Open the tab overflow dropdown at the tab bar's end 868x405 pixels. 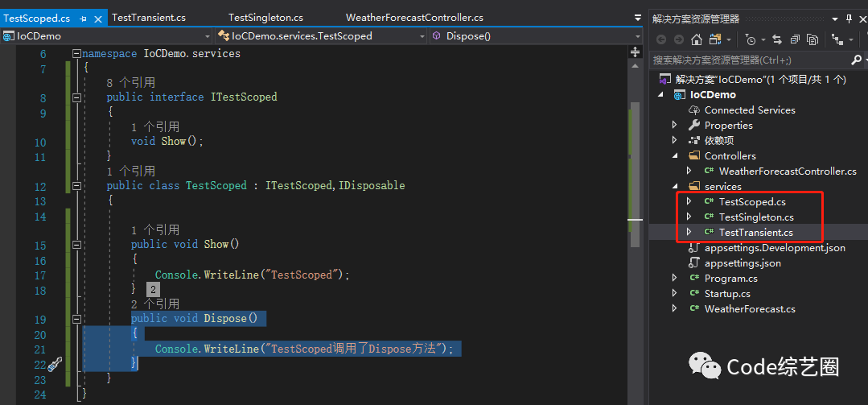(x=638, y=18)
